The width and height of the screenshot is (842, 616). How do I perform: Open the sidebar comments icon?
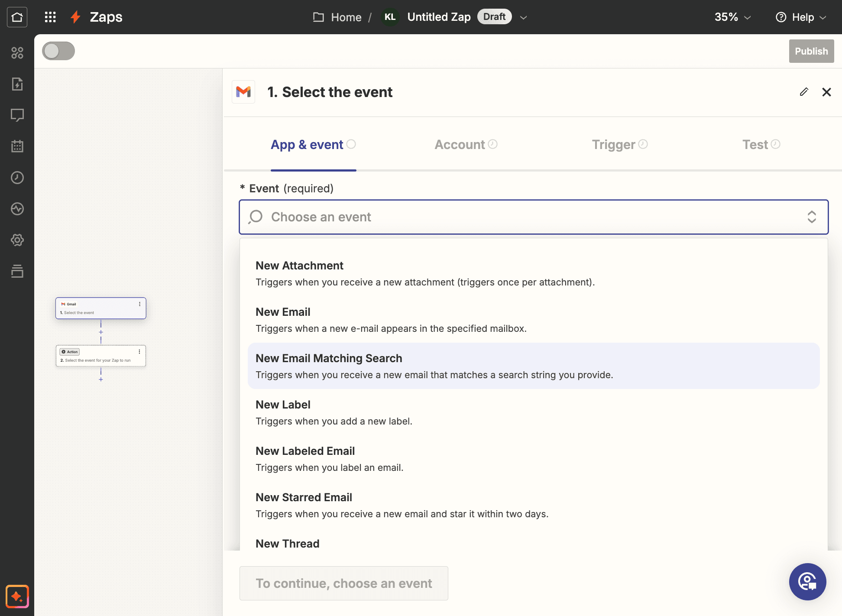pos(17,115)
